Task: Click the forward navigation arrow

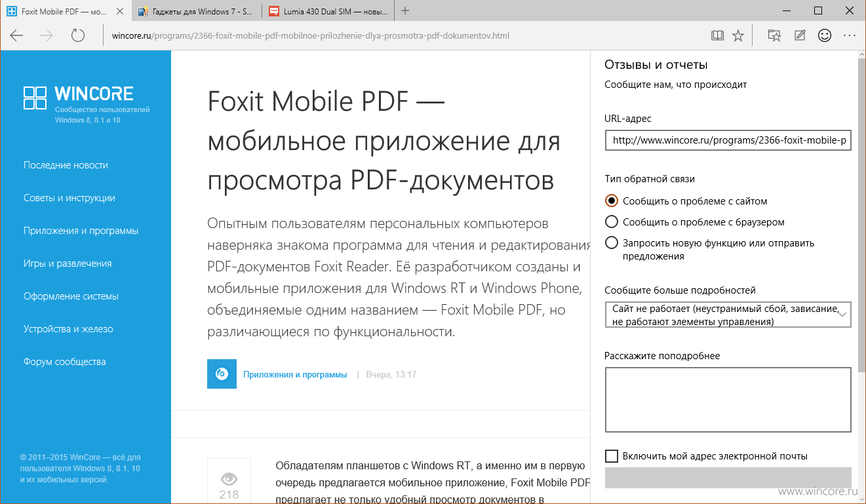Action: click(47, 36)
